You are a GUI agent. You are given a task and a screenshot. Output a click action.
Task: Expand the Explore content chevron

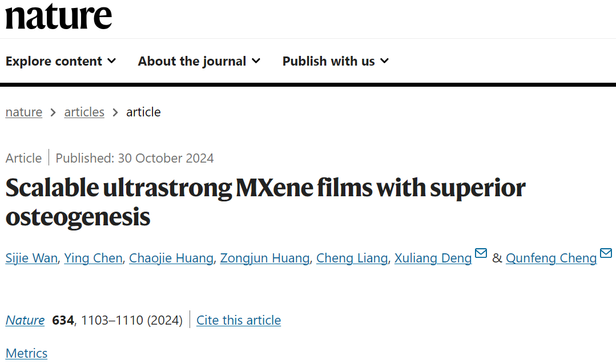pos(111,61)
